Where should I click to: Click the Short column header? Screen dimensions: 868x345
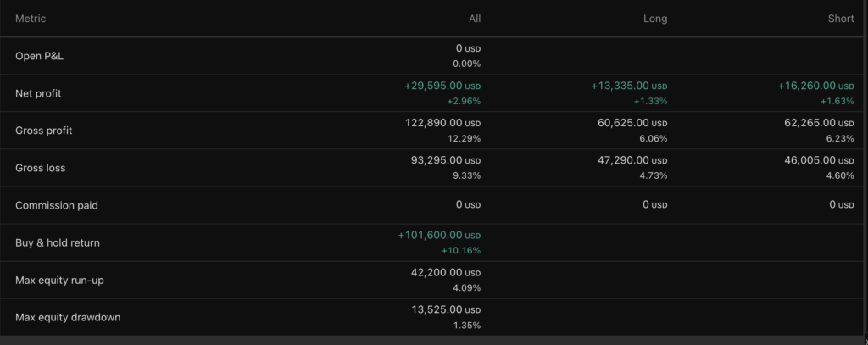tap(840, 19)
